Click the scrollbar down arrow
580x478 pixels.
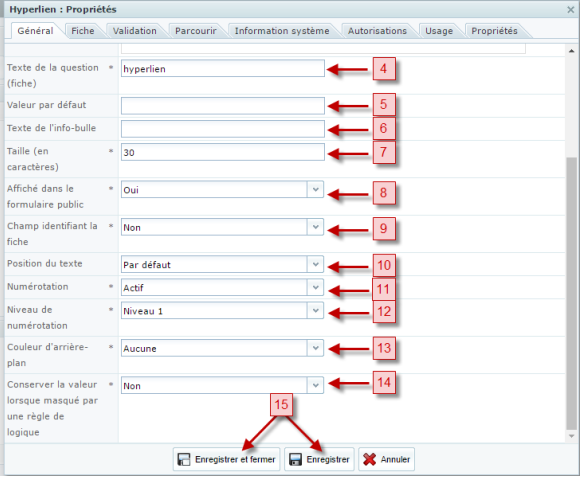pyautogui.click(x=571, y=436)
